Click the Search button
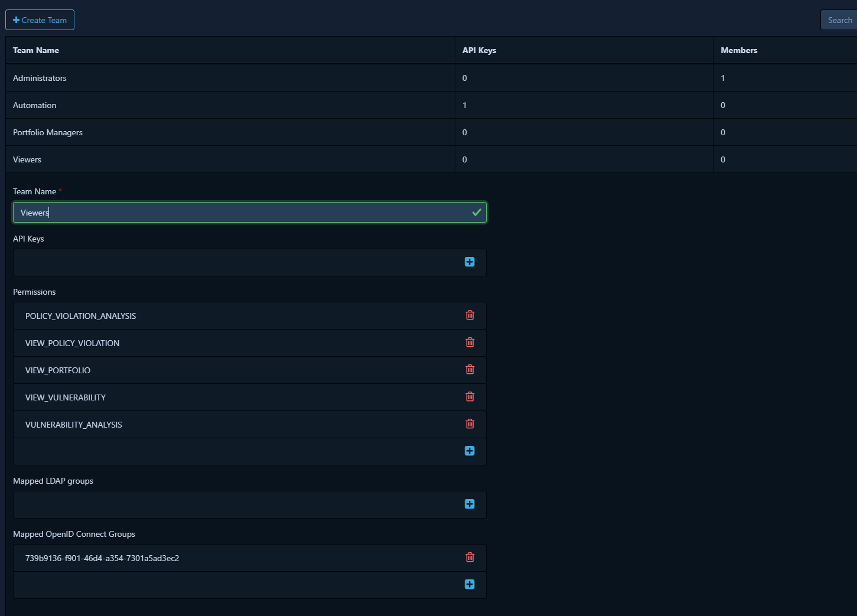 (x=839, y=19)
